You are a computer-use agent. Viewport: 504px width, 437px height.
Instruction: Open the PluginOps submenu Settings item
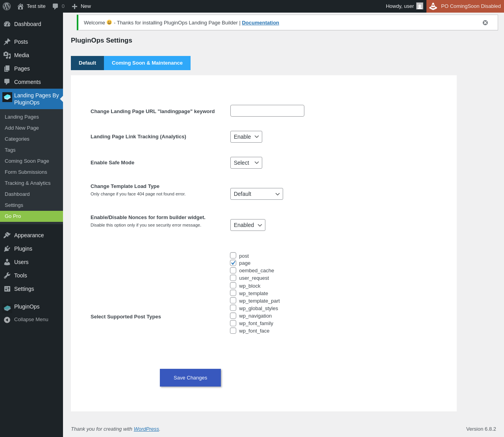coord(31,205)
